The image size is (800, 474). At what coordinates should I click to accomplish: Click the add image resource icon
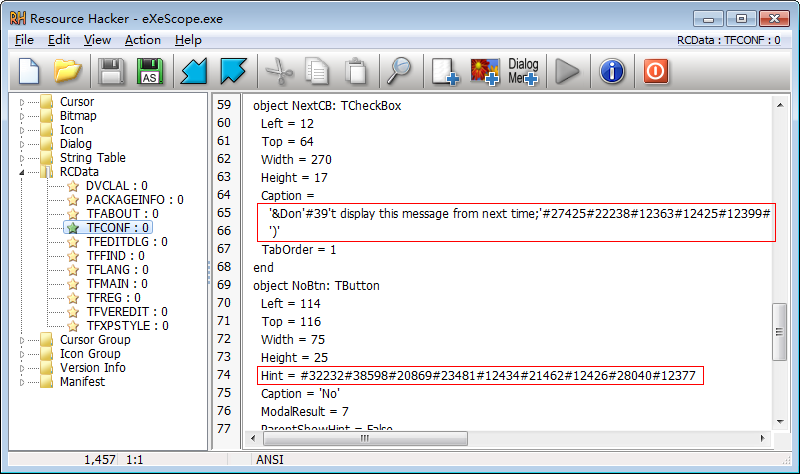tap(484, 71)
